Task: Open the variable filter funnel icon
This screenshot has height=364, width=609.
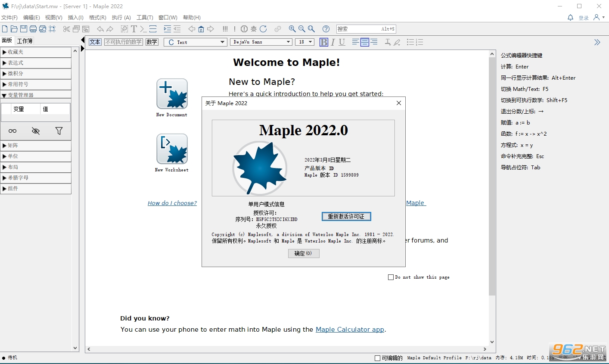Action: [x=59, y=131]
